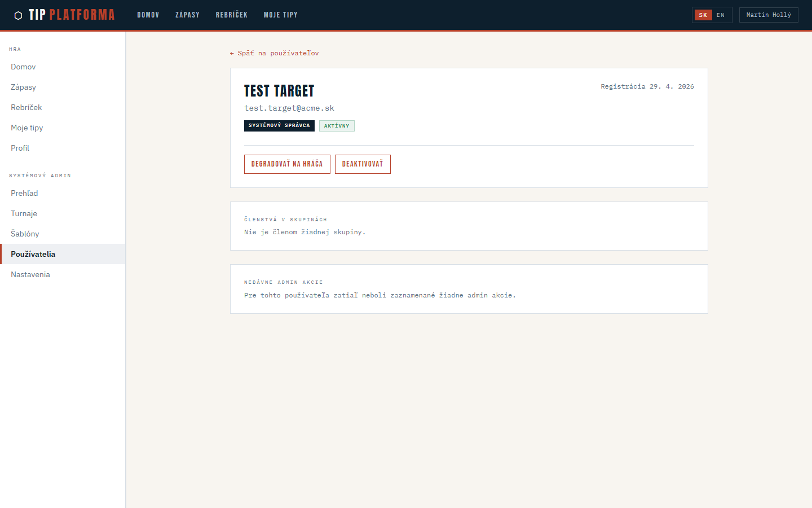Open Nastavenia in the sidebar

[30, 274]
